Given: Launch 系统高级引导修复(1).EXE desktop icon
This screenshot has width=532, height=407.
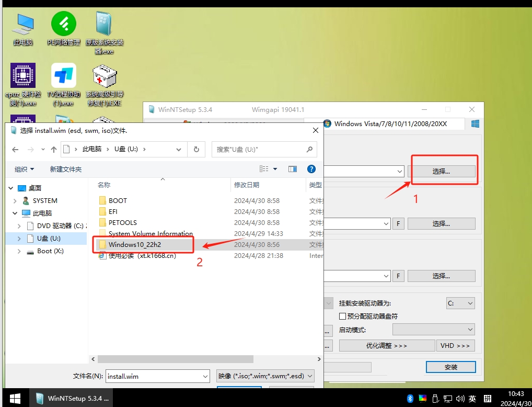Looking at the screenshot, I should (x=104, y=85).
